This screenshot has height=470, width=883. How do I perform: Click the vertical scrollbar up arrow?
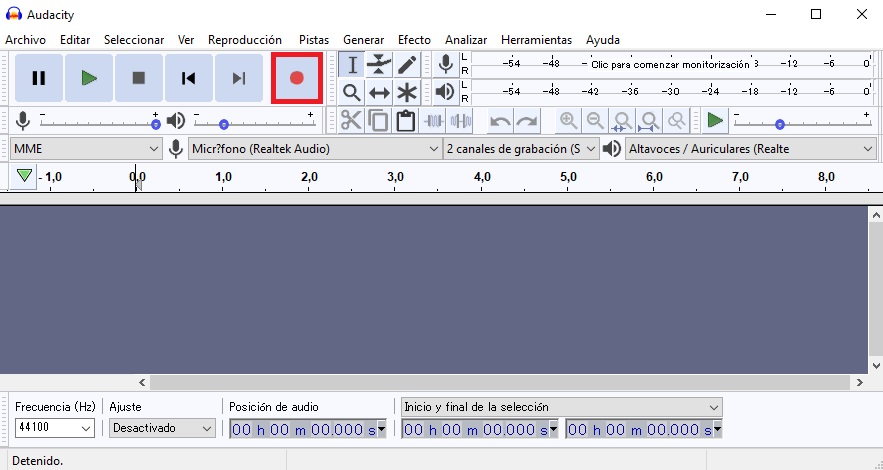coord(876,214)
